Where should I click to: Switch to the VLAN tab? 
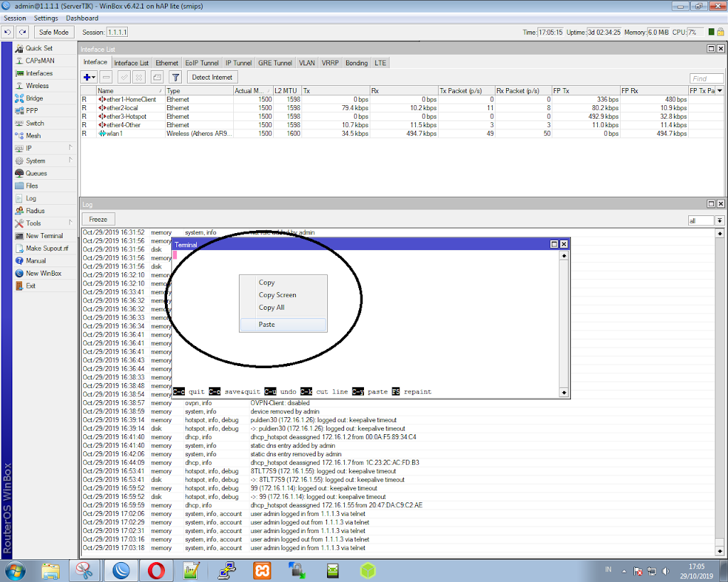click(307, 63)
